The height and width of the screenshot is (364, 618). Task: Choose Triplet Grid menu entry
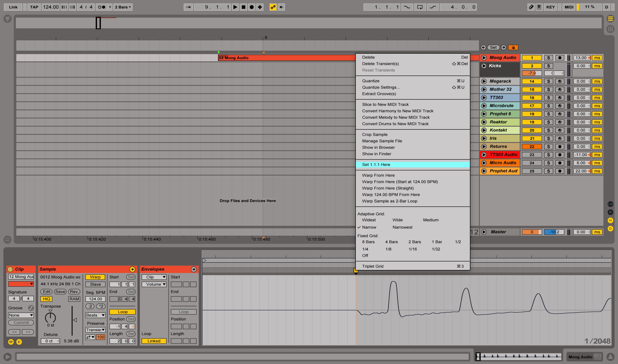click(x=413, y=266)
